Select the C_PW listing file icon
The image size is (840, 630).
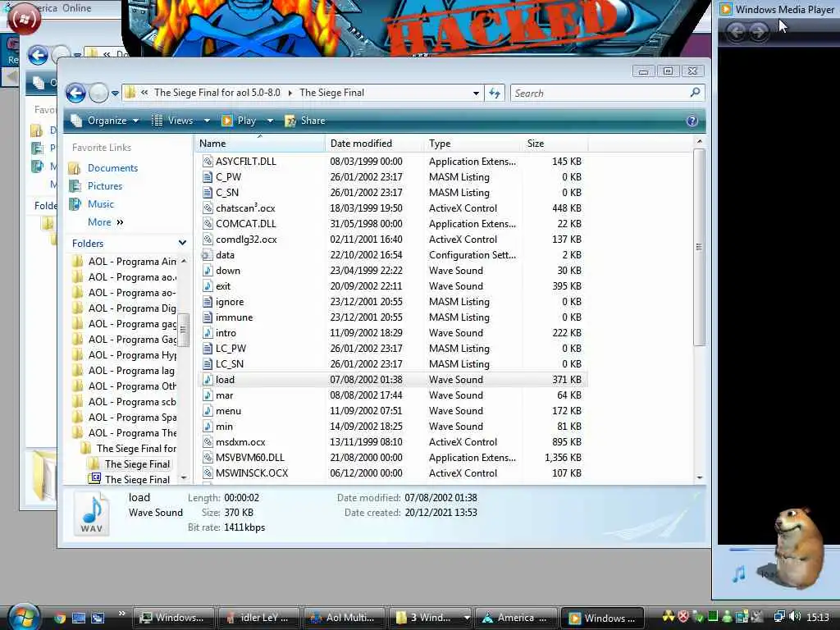click(208, 177)
